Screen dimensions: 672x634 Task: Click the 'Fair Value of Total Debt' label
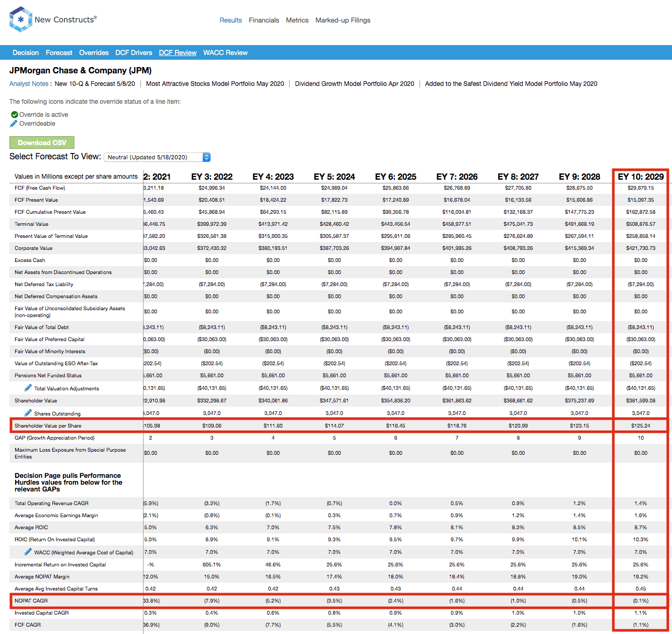(42, 327)
